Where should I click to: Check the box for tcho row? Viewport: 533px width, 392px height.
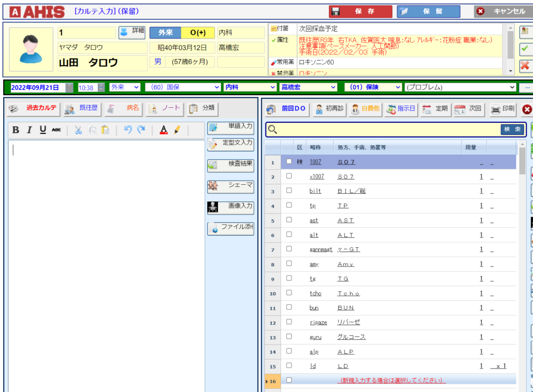point(289,293)
